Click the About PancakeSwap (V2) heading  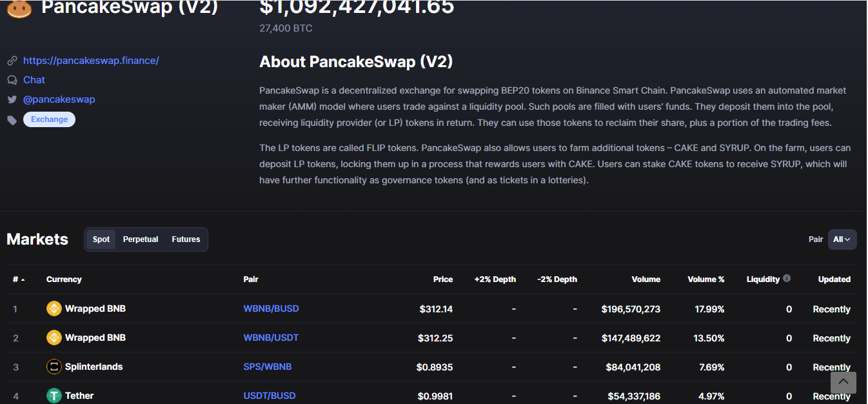[356, 62]
